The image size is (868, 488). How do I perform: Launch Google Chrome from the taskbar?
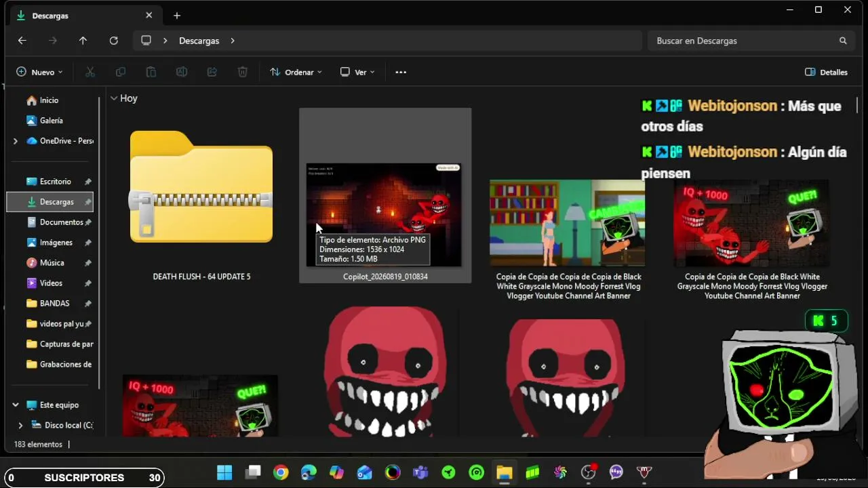281,472
